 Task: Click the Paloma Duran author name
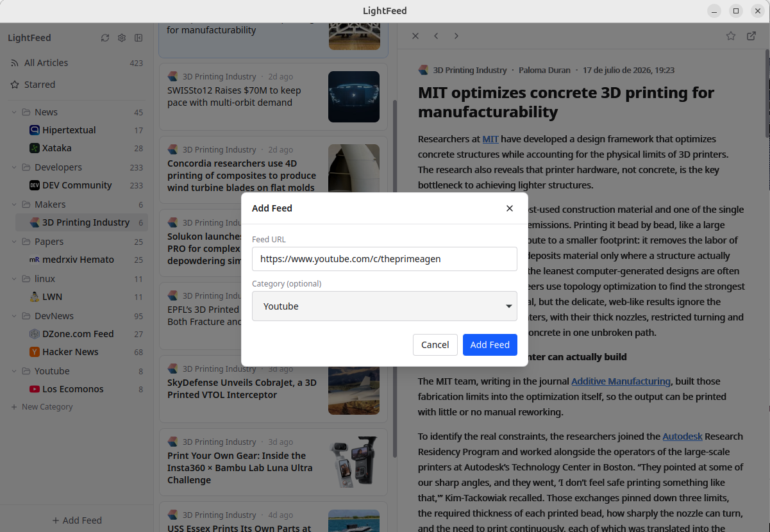pos(544,71)
